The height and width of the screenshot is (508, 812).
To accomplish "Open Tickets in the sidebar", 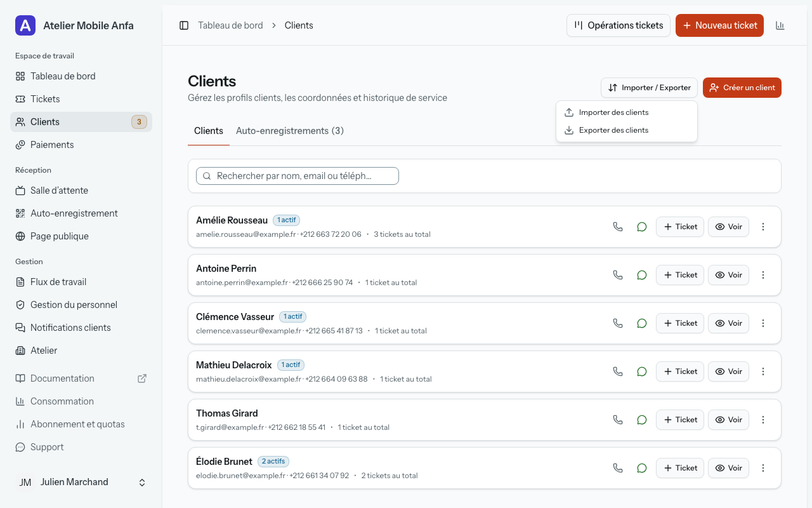I will [x=81, y=99].
